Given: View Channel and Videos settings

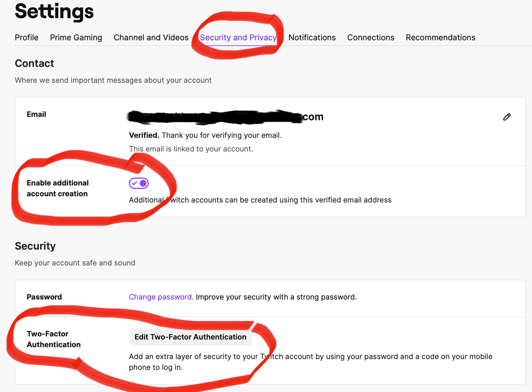Looking at the screenshot, I should point(151,37).
